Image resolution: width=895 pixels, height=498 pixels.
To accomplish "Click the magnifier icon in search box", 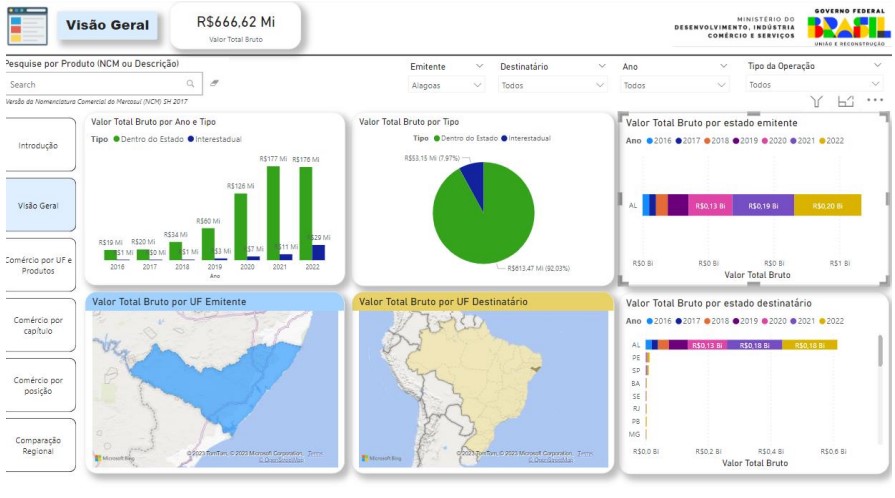I will click(x=191, y=85).
